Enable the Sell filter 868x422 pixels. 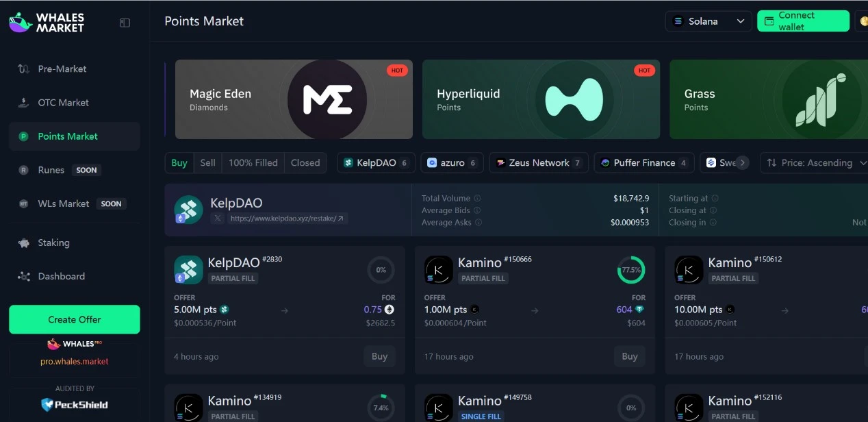click(x=207, y=162)
